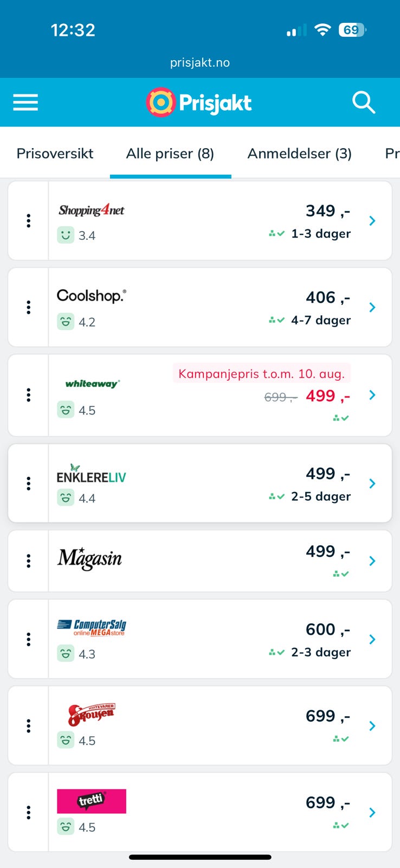Open three-dot menu for Coolshop offer

pos(28,308)
